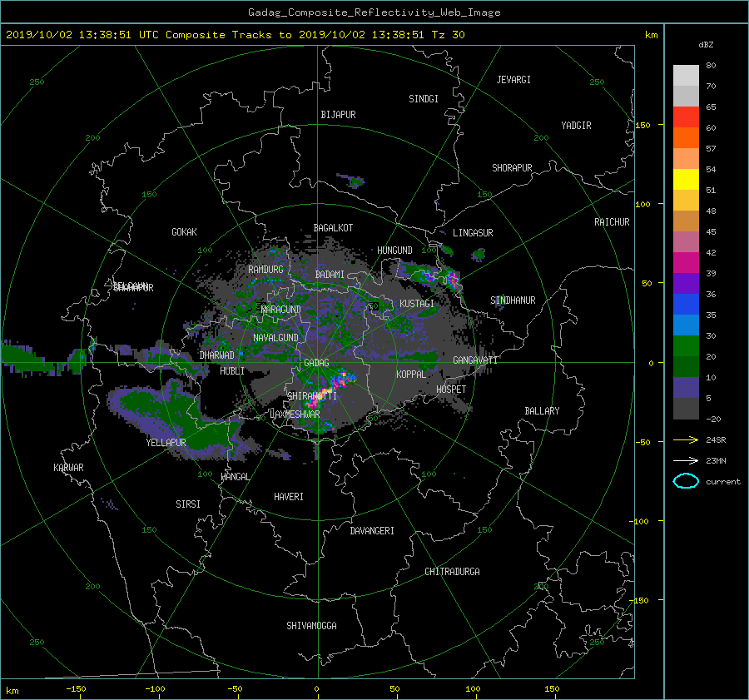Click the HANGAL label
Viewport: 749px width, 700px height.
[235, 477]
